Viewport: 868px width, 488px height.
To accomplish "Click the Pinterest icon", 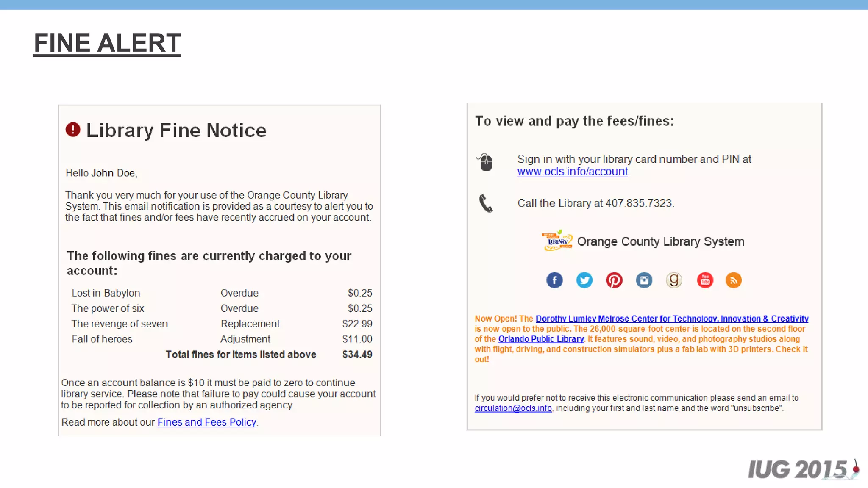I will click(614, 280).
